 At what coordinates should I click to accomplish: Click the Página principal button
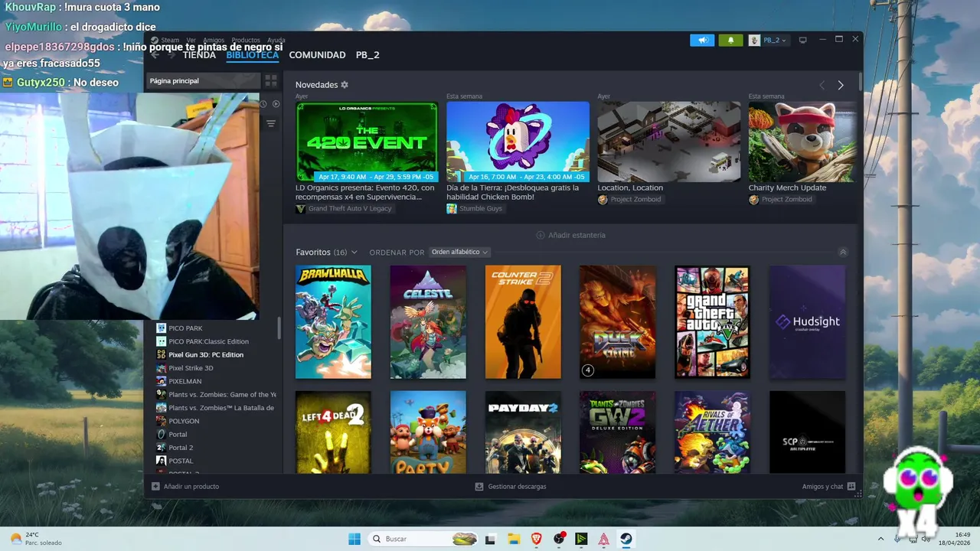pyautogui.click(x=202, y=80)
